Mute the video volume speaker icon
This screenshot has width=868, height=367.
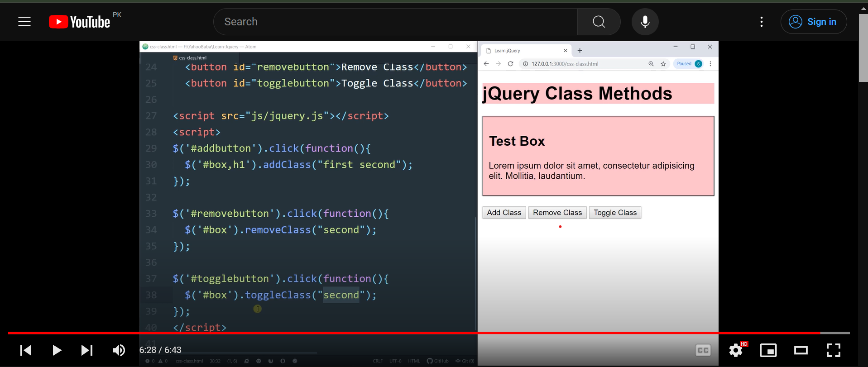pyautogui.click(x=119, y=350)
